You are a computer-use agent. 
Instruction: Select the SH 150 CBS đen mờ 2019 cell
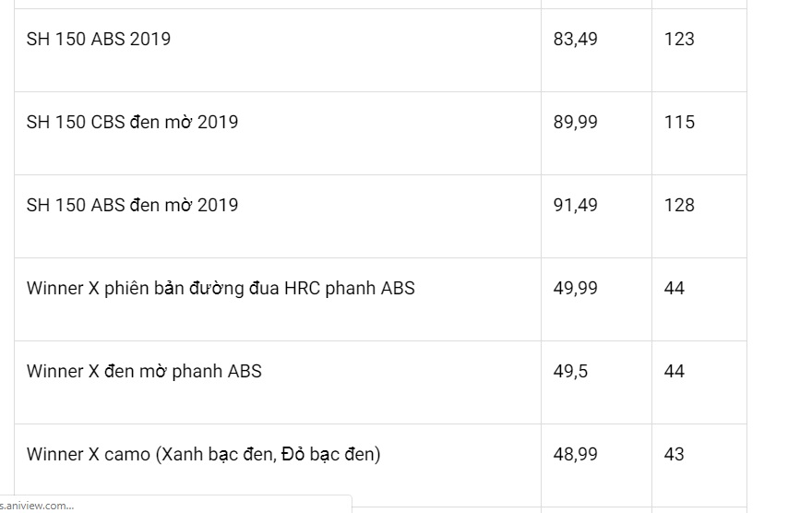pos(132,122)
